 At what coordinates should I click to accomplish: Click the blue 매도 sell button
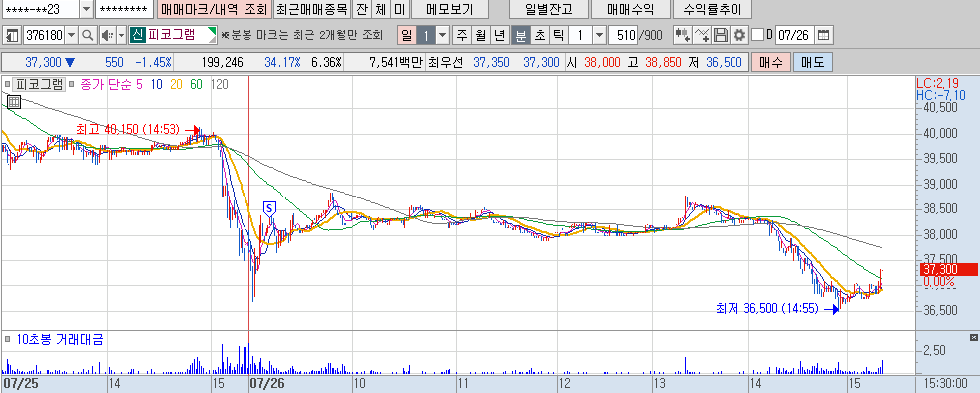tap(813, 62)
